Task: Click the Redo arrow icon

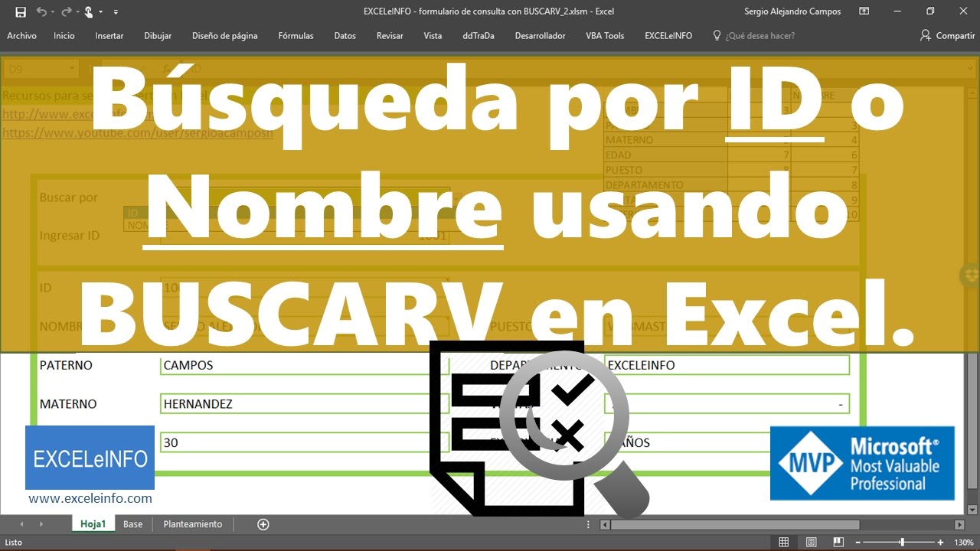Action: 66,11
